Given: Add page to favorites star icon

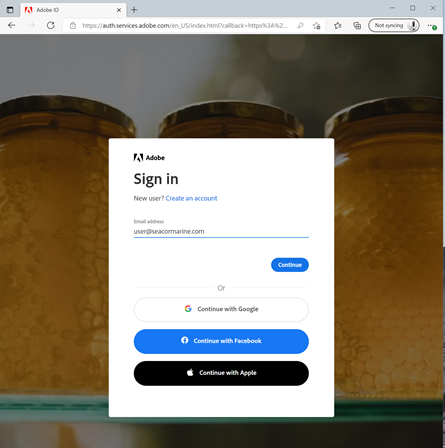Looking at the screenshot, I should click(x=317, y=26).
